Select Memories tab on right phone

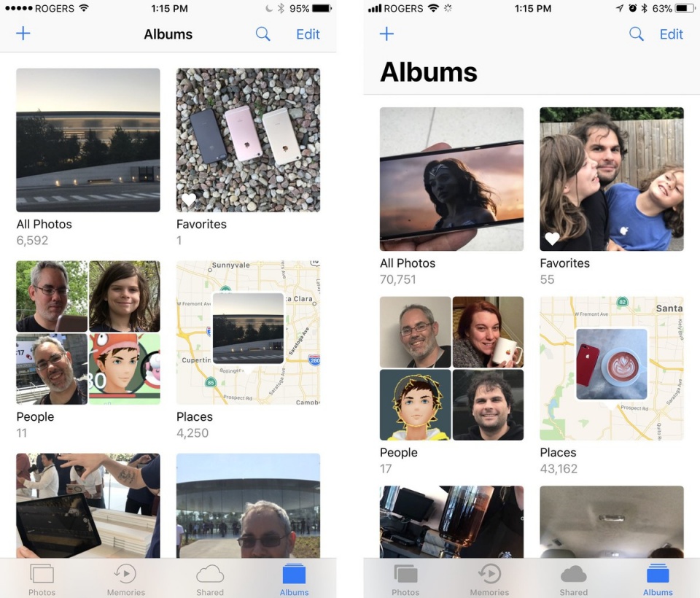click(x=489, y=579)
